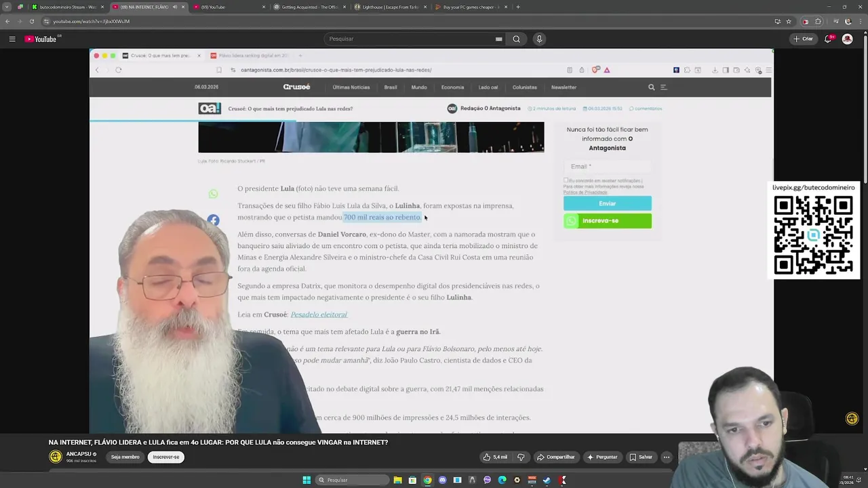Open the Brasil section in Crusoé navigation
This screenshot has width=868, height=488.
click(391, 87)
